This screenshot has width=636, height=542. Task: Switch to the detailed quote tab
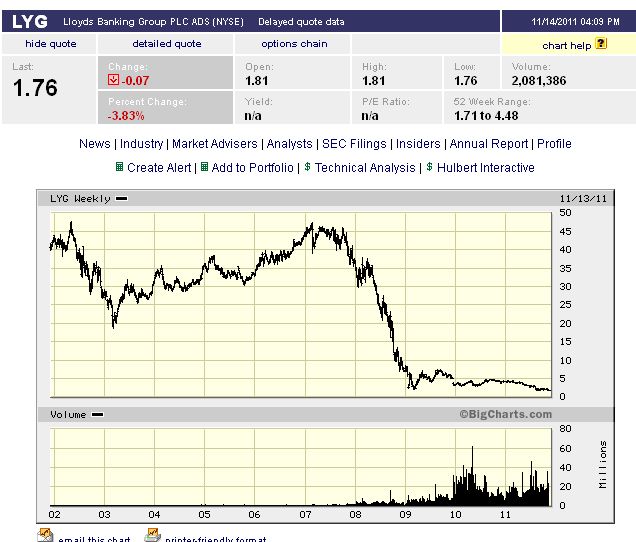tap(167, 44)
